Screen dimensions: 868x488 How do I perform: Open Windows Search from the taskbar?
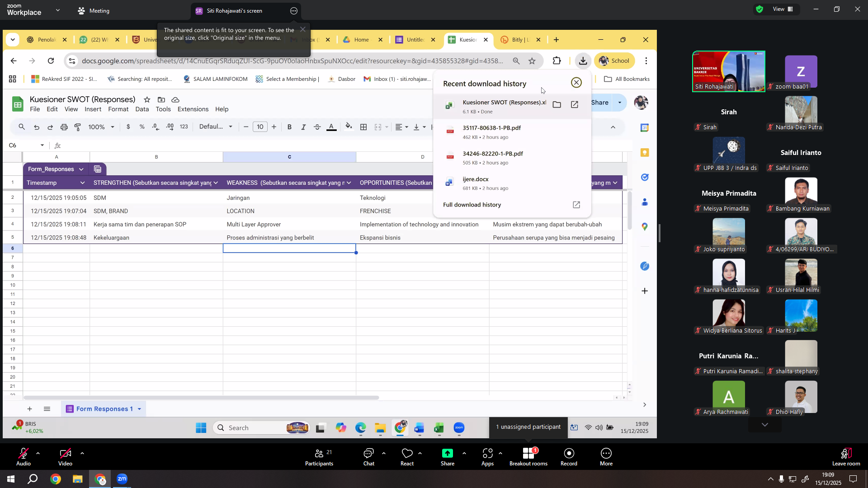click(x=33, y=479)
